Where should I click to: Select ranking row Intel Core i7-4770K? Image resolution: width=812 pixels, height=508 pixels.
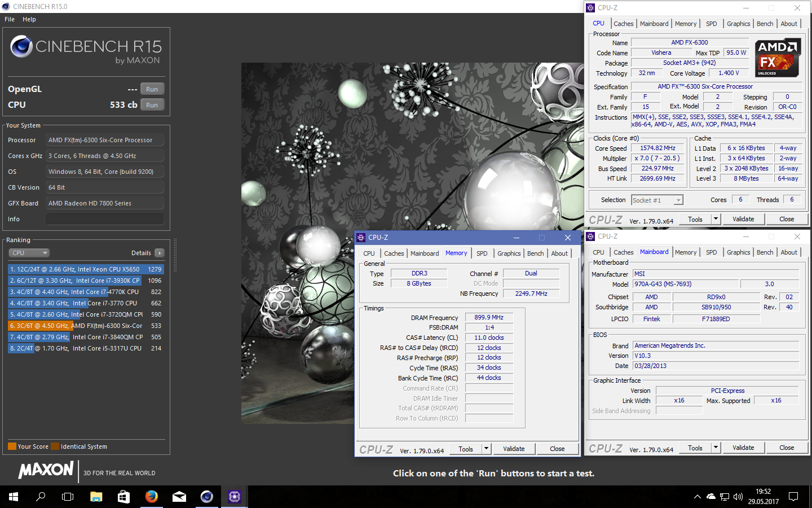pyautogui.click(x=86, y=292)
